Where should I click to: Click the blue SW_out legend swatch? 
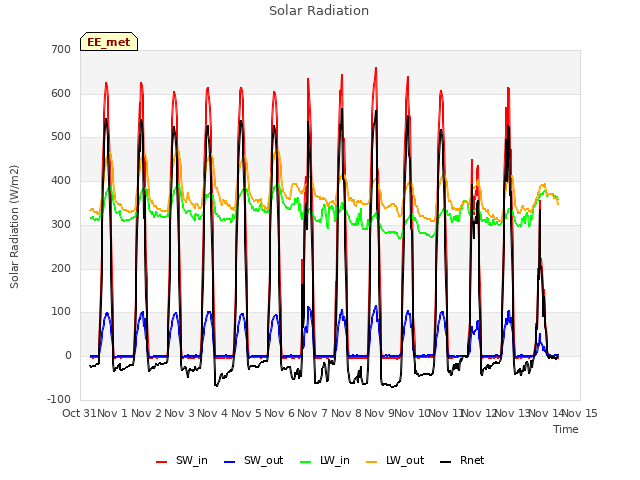230,462
